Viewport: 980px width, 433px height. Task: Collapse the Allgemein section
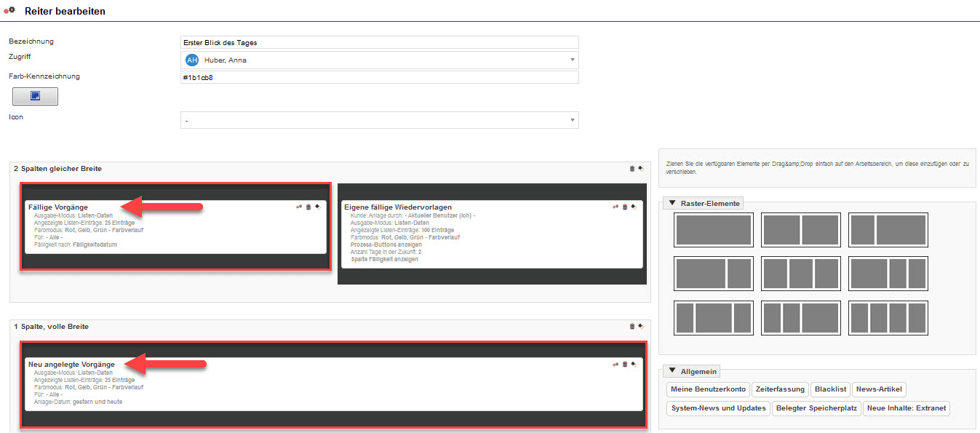pos(672,372)
